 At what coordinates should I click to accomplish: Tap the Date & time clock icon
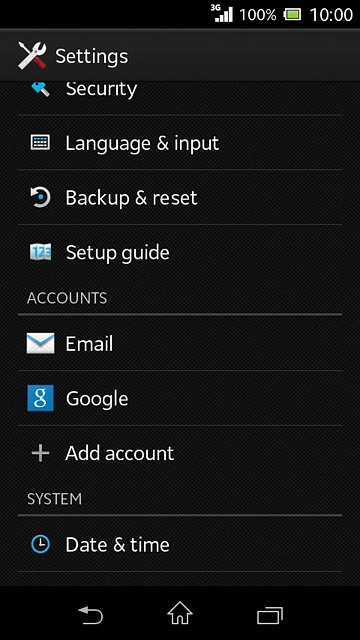pyautogui.click(x=40, y=544)
